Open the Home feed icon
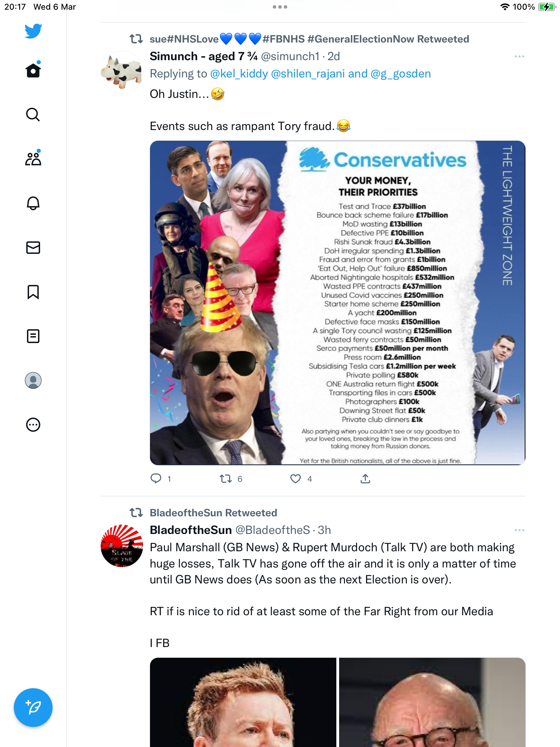Viewport: 560px width, 747px height. tap(33, 70)
